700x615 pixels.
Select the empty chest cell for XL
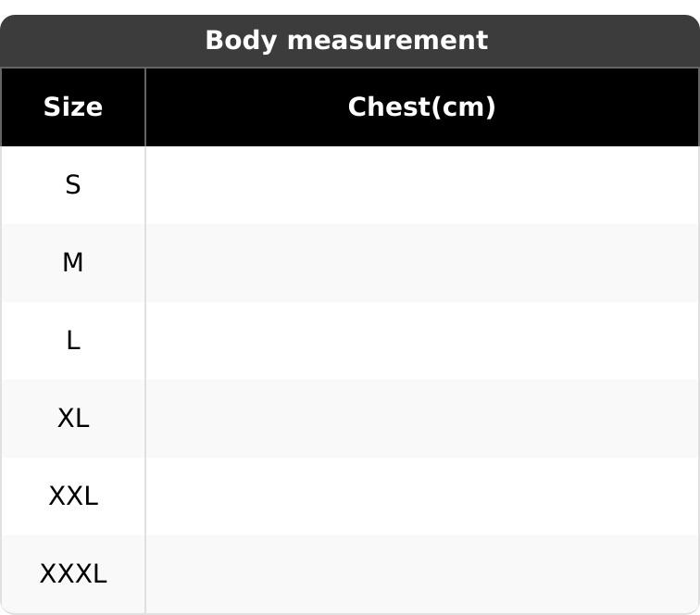click(421, 419)
